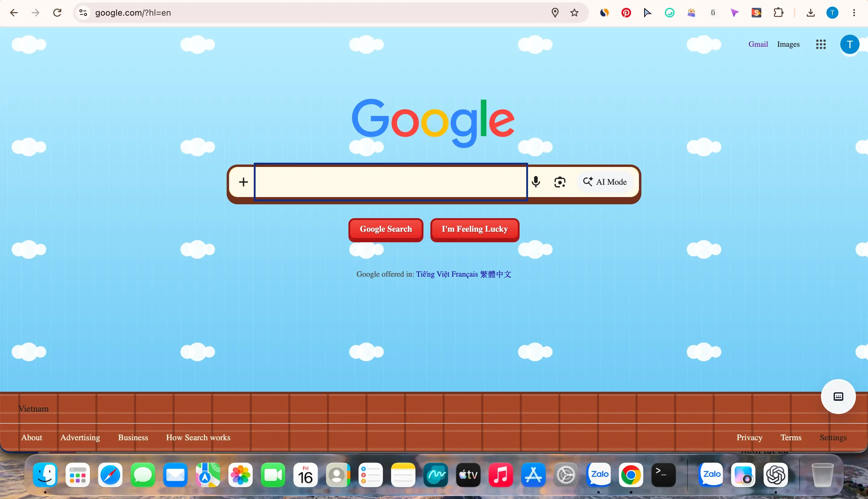868x499 pixels.
Task: Bookmark this page with the star
Action: click(575, 13)
